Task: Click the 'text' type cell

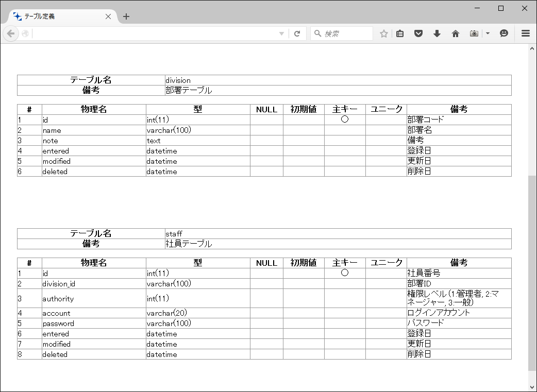Action: point(198,140)
